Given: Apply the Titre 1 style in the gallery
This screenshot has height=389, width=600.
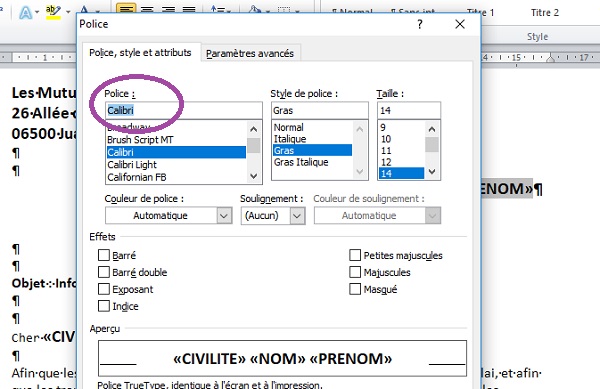Looking at the screenshot, I should [x=481, y=13].
